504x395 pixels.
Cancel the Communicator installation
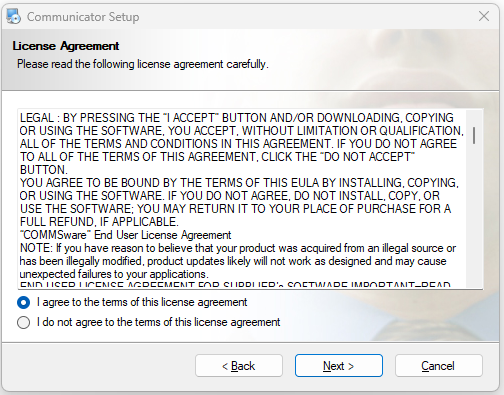pyautogui.click(x=439, y=366)
